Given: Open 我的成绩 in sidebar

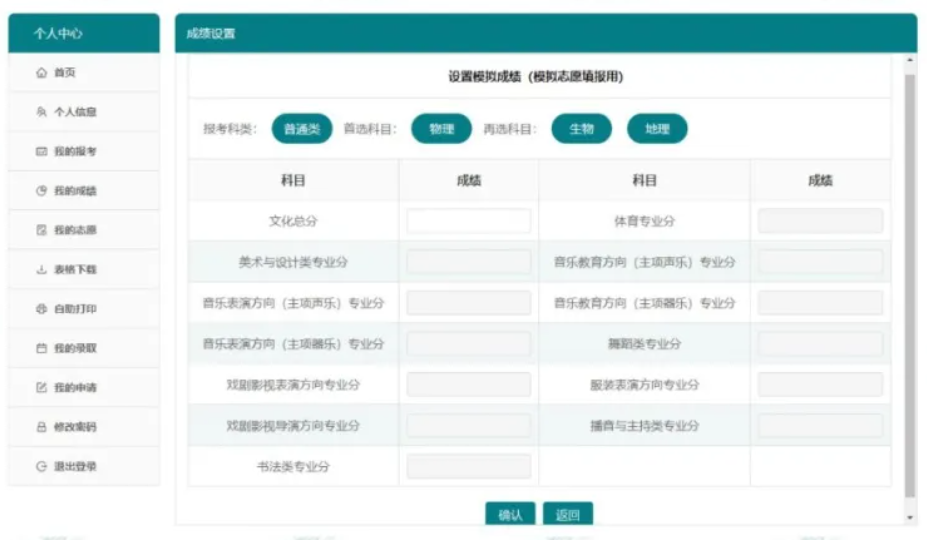Looking at the screenshot, I should [x=84, y=190].
